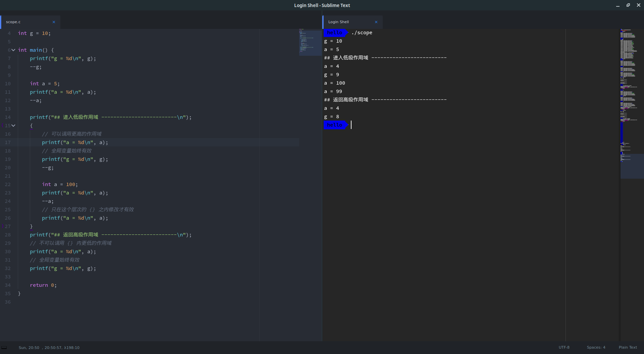Click line number 22 in the gutter
Screen dimensions: 644x354
[x=8, y=184]
